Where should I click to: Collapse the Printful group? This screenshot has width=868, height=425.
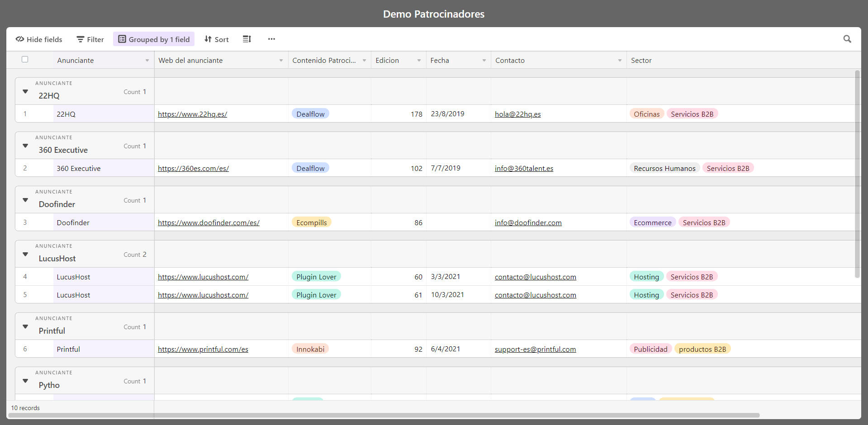point(25,326)
